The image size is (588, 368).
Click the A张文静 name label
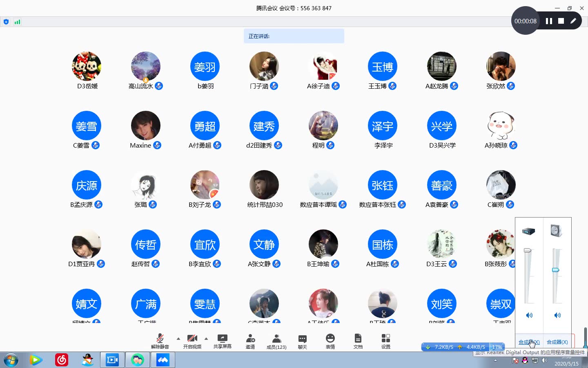point(259,264)
